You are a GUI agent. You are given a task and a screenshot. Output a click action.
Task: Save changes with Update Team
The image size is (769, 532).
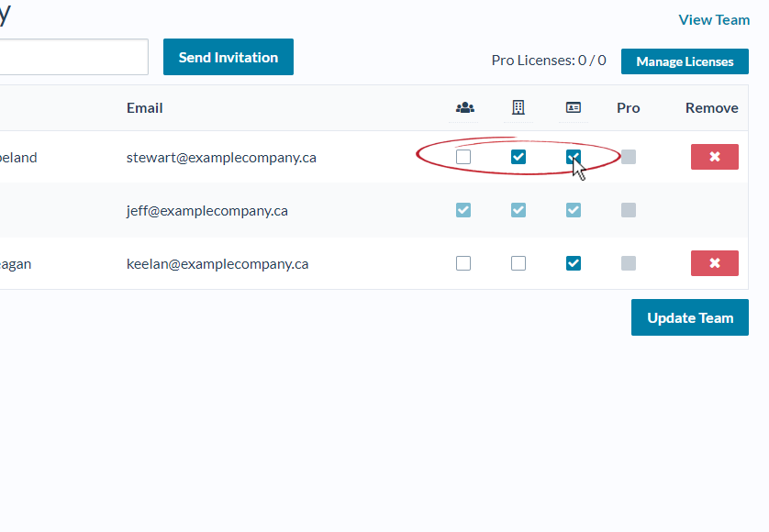pyautogui.click(x=690, y=317)
